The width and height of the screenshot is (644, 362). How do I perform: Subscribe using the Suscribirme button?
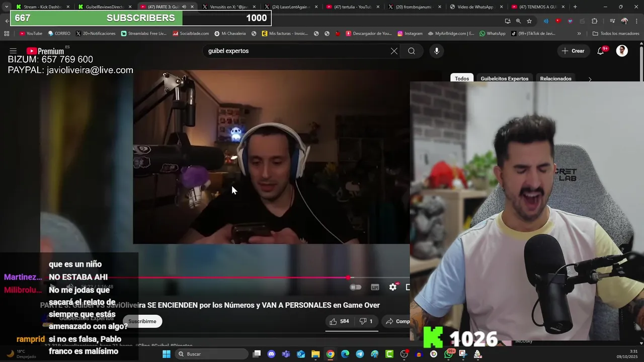[142, 321]
